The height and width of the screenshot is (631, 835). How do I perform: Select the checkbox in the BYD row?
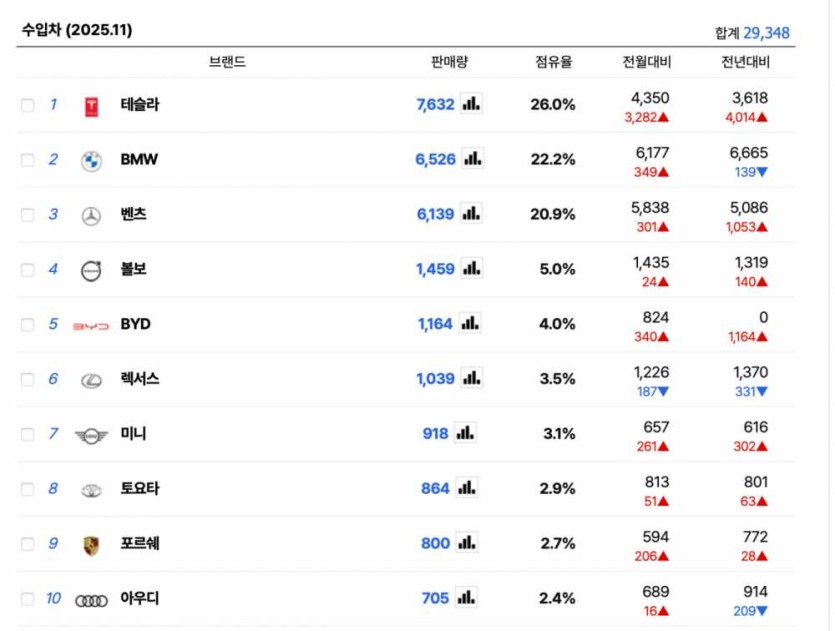click(x=28, y=325)
